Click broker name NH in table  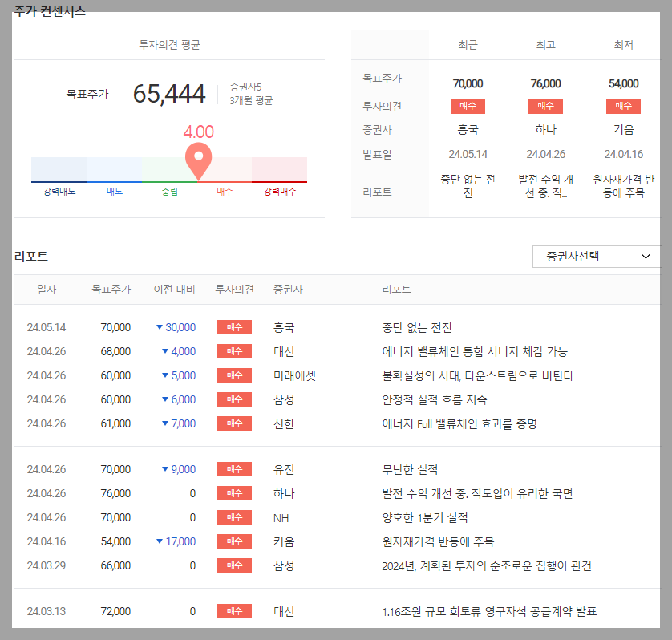click(281, 518)
